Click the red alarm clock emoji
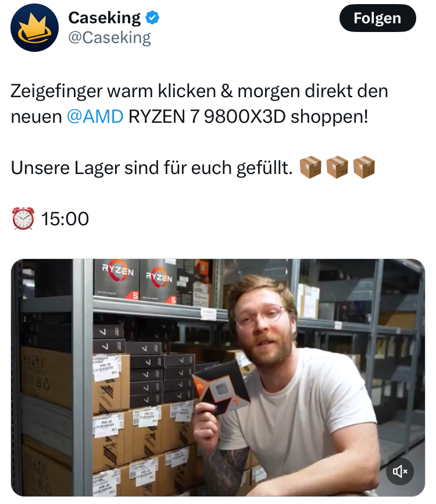 click(23, 219)
